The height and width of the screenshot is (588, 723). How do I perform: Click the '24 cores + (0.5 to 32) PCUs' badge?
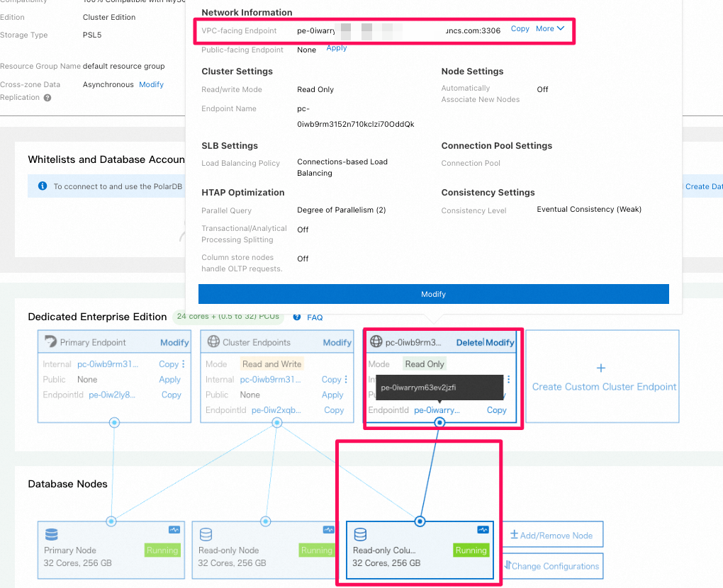pyautogui.click(x=228, y=317)
